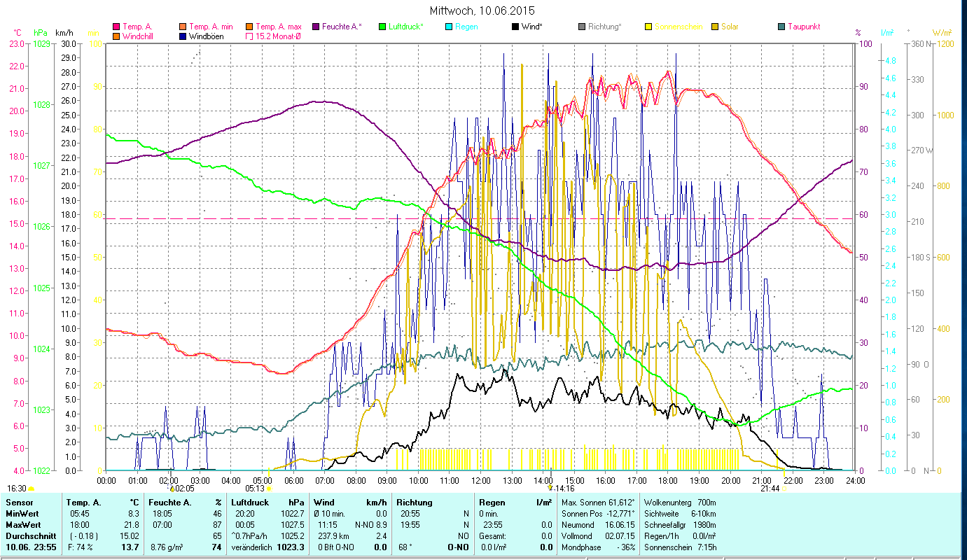The width and height of the screenshot is (967, 560).
Task: Click the green Luftdruck* legend square
Action: [x=382, y=27]
